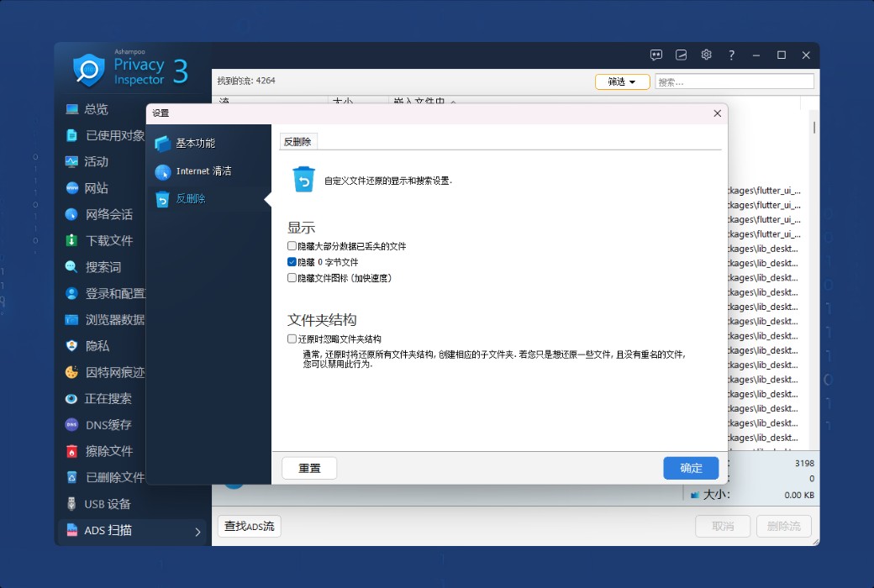Click the 重置 reset button

[x=308, y=469]
